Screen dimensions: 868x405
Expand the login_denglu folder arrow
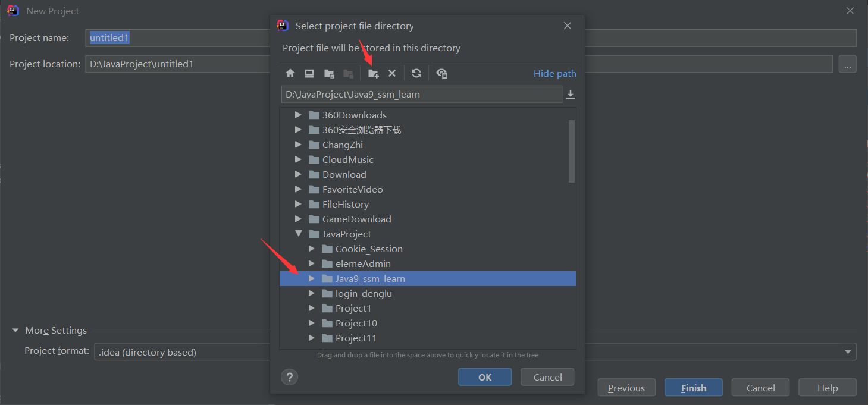pyautogui.click(x=311, y=293)
